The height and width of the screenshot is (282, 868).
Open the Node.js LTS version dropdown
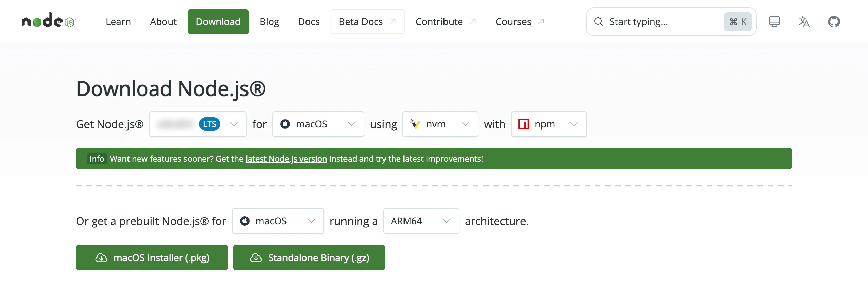(x=198, y=124)
